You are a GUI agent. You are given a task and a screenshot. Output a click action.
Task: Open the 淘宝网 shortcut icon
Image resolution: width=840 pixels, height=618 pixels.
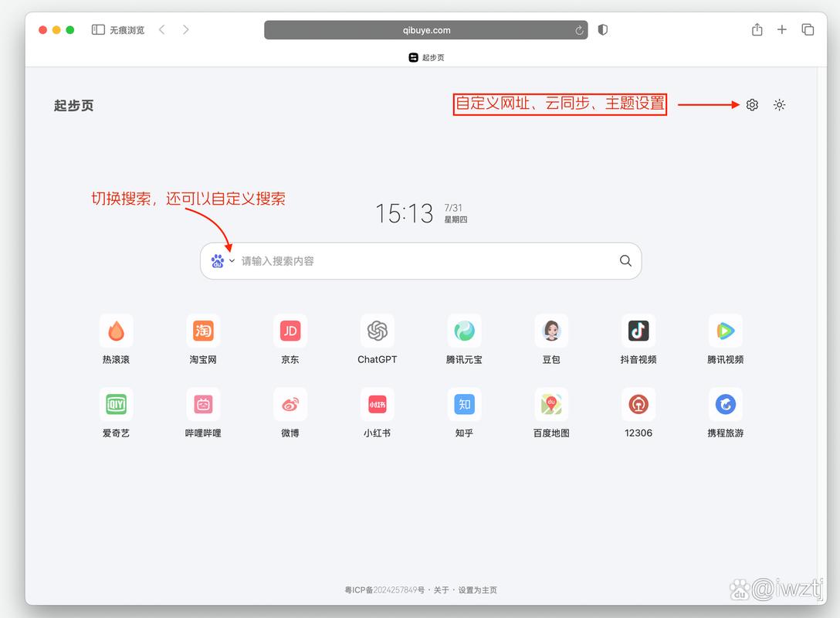click(x=203, y=331)
